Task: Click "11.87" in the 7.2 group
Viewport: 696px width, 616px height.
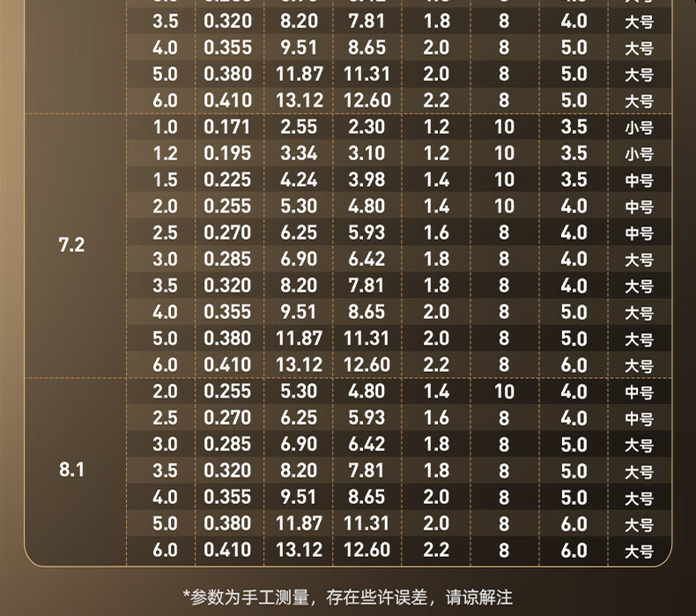Action: point(300,339)
